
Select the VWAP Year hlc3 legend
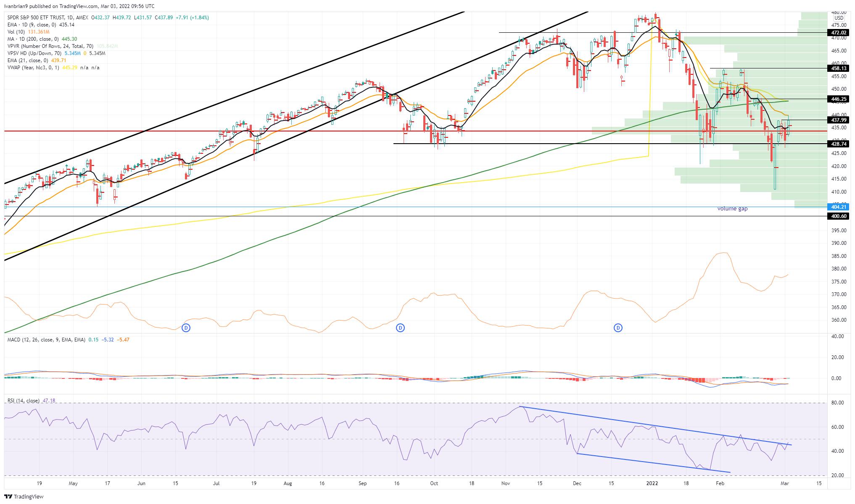(x=34, y=68)
